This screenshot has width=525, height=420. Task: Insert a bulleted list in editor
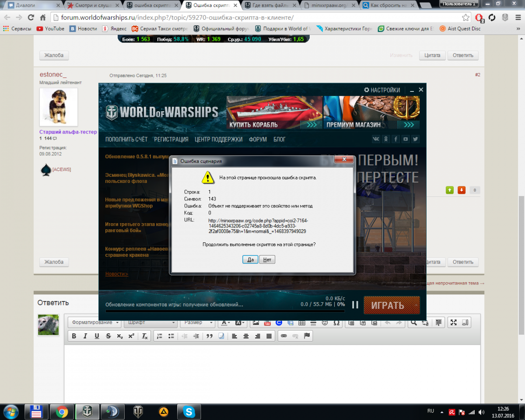tap(171, 336)
